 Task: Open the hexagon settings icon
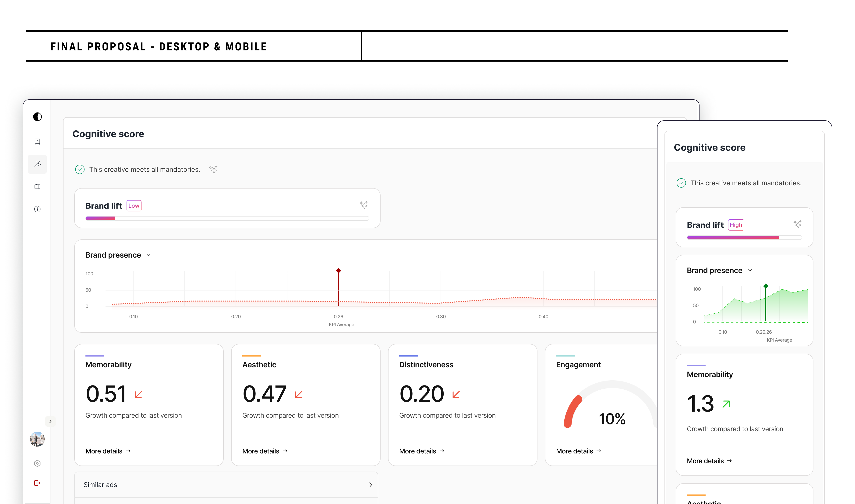point(37,463)
